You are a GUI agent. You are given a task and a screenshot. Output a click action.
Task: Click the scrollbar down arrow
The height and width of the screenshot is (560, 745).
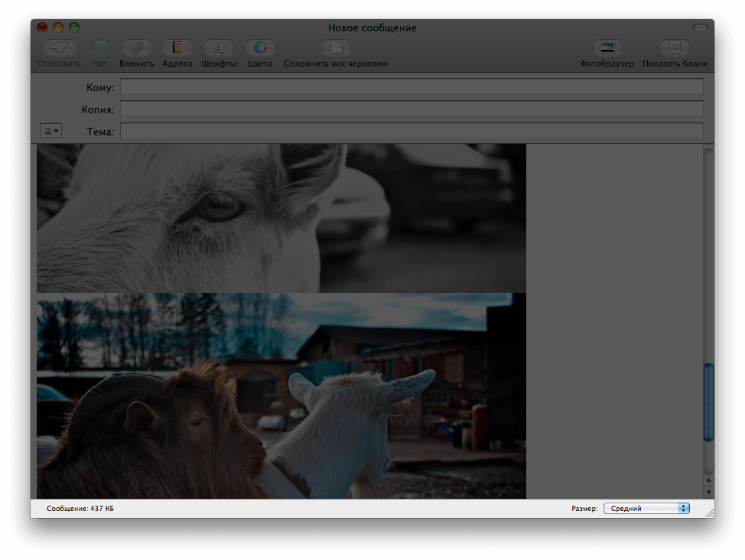point(708,492)
